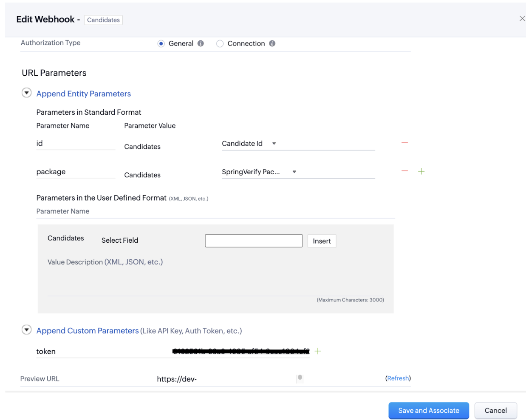Add a new entity parameter row
526x420 pixels.
click(421, 171)
